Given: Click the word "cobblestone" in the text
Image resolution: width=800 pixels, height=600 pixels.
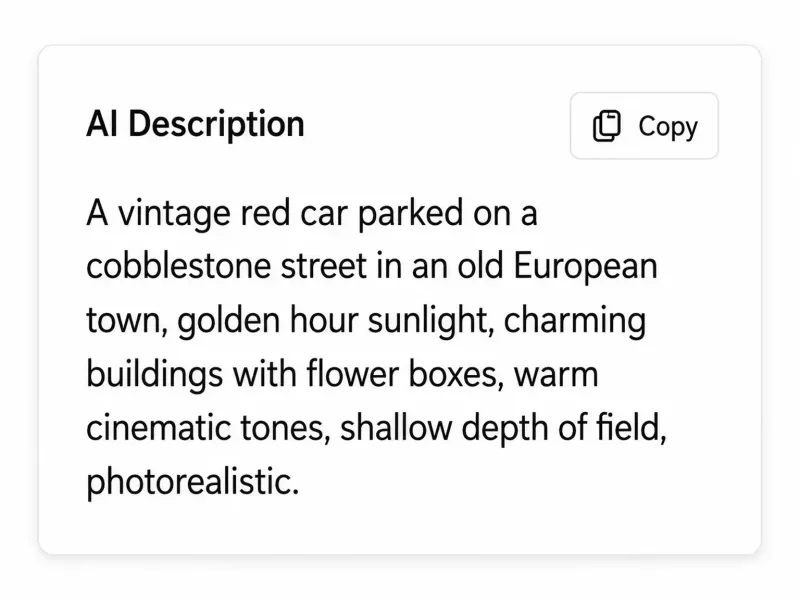Looking at the screenshot, I should pos(179,266).
